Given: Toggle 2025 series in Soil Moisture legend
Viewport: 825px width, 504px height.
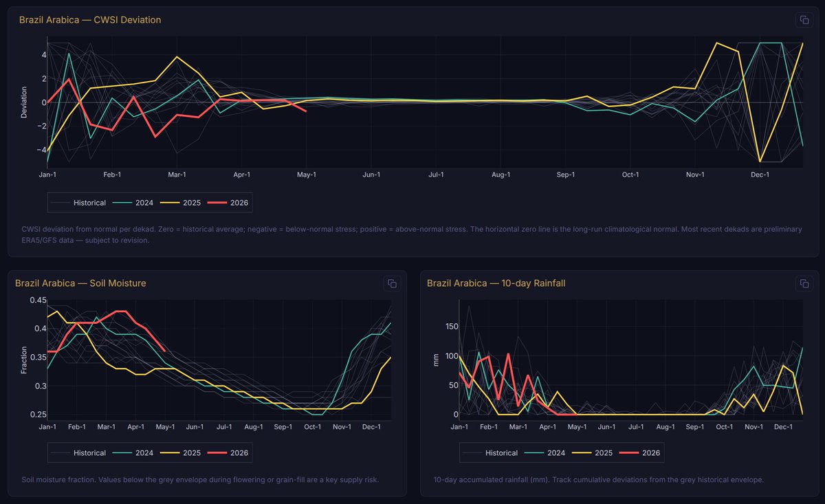Looking at the screenshot, I should pyautogui.click(x=180, y=453).
